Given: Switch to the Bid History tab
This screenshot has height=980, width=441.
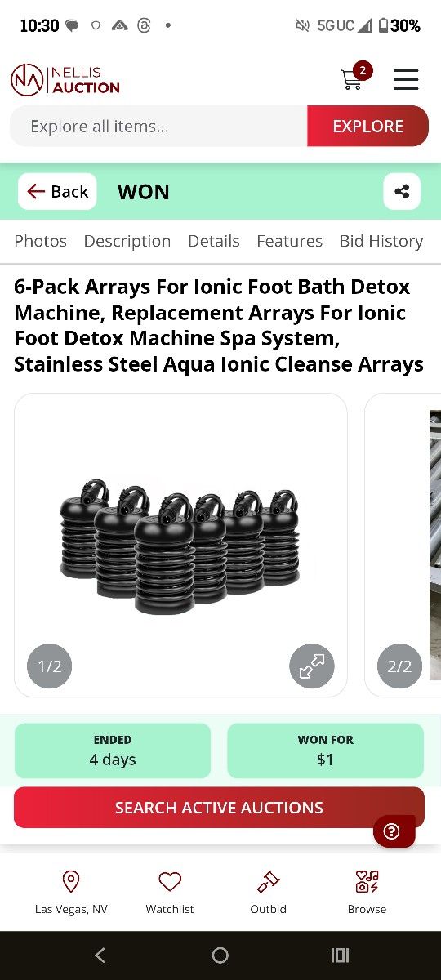Looking at the screenshot, I should (381, 241).
